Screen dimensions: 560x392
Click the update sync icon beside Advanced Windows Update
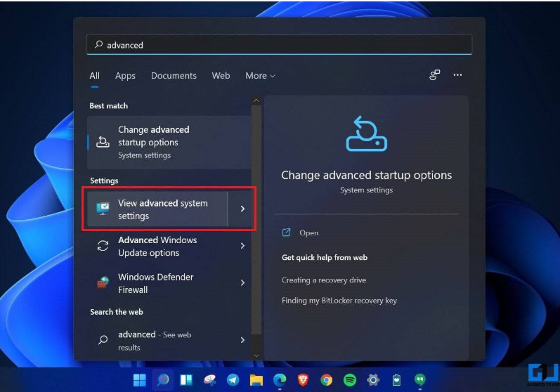coord(103,246)
